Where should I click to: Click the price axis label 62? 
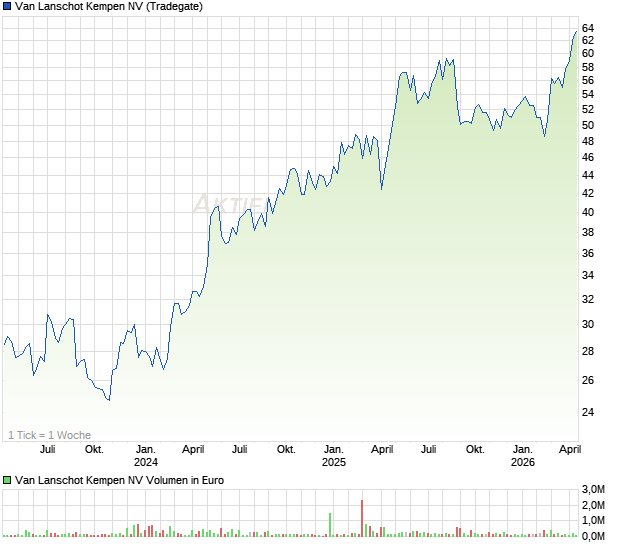click(588, 40)
